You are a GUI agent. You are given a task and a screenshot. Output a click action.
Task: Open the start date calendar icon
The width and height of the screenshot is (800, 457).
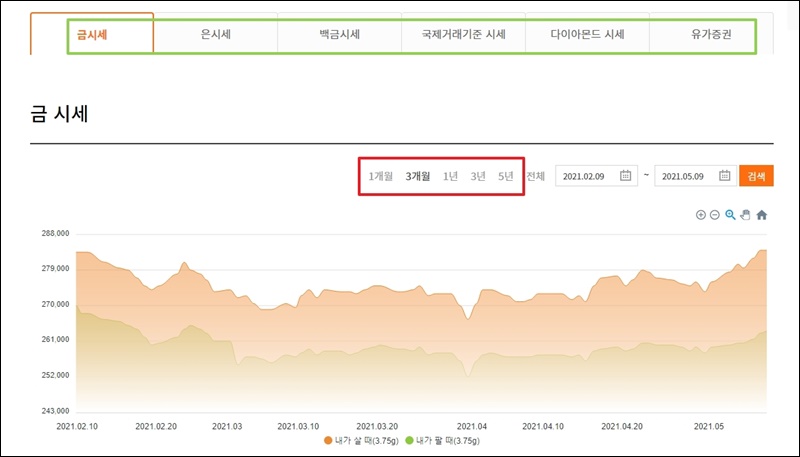pos(626,175)
